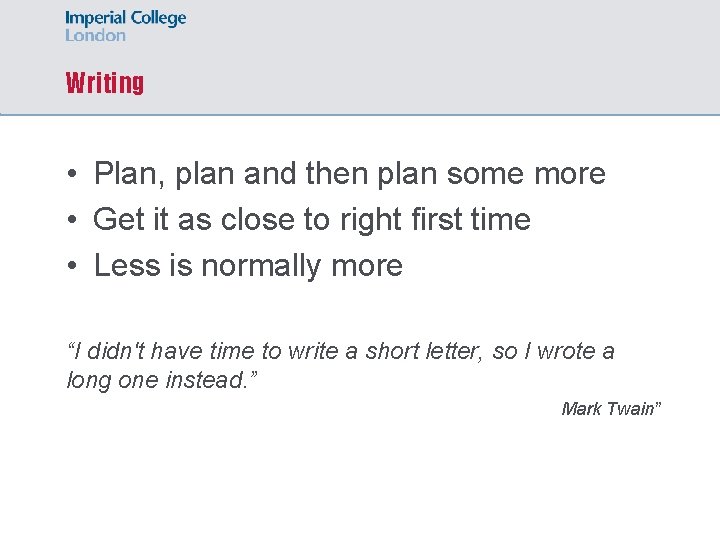Click the opening quotation mark of the quote
The height and width of the screenshot is (540, 720).
pyautogui.click(x=70, y=351)
